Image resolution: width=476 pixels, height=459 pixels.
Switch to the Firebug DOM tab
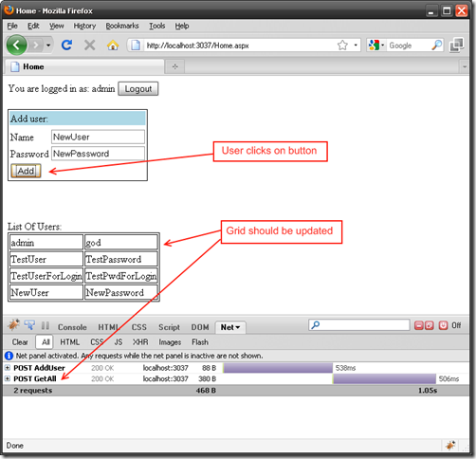(x=200, y=327)
